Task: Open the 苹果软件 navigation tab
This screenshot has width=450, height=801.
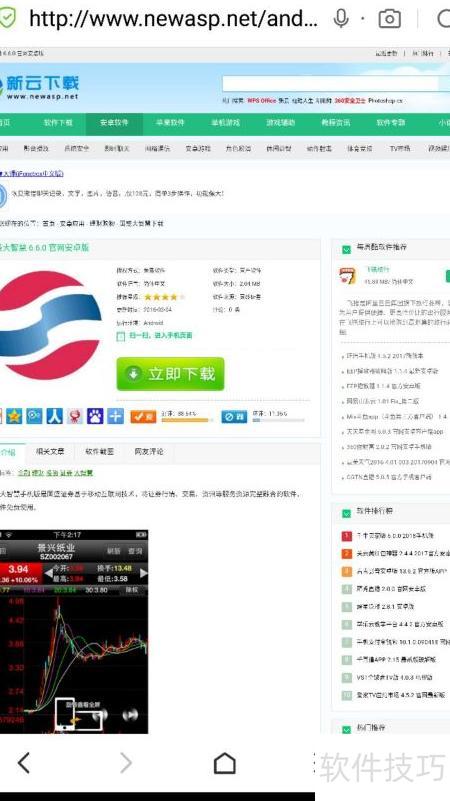Action: [x=170, y=123]
